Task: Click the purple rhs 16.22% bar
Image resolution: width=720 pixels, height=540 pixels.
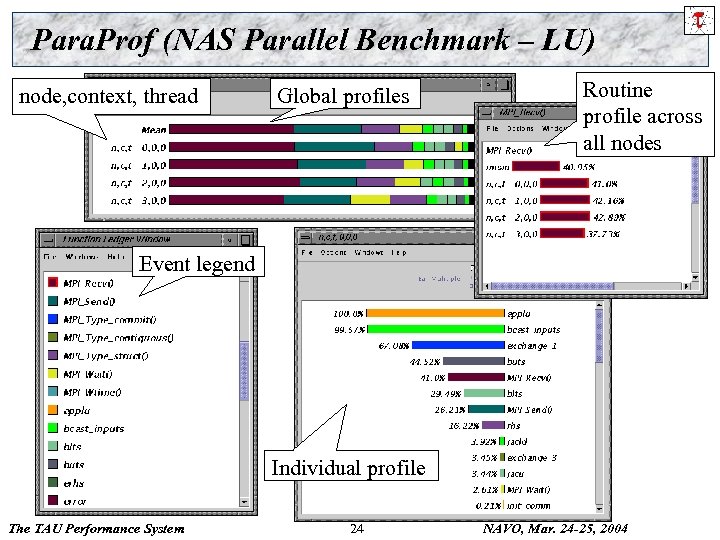Action: (493, 425)
